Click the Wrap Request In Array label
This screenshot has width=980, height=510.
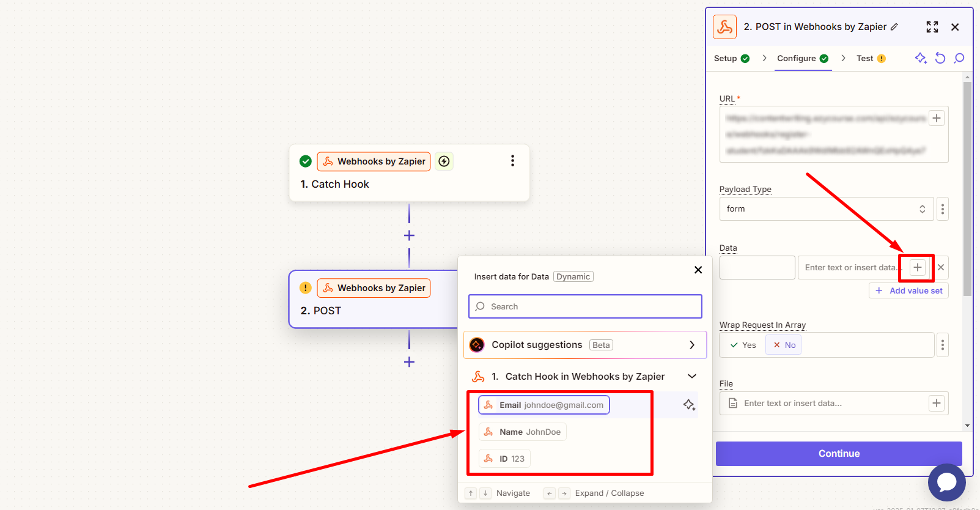point(762,325)
